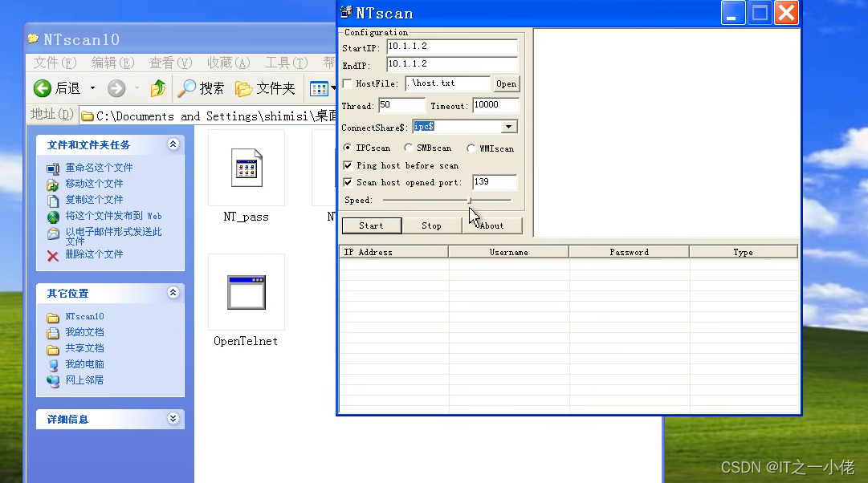868x483 pixels.
Task: Click rename this file (重命名这个文件) task
Action: (99, 167)
